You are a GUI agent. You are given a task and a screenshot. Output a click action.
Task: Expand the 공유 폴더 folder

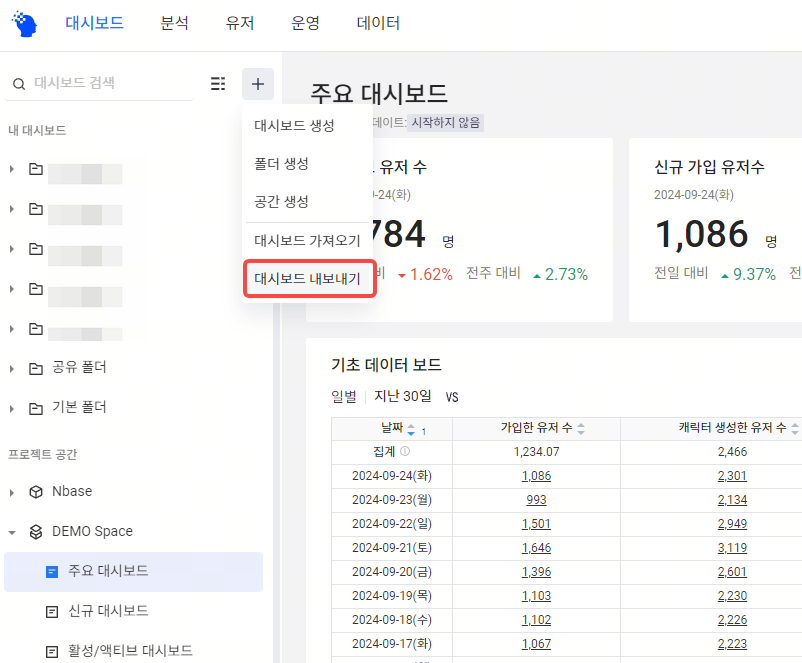click(12, 368)
